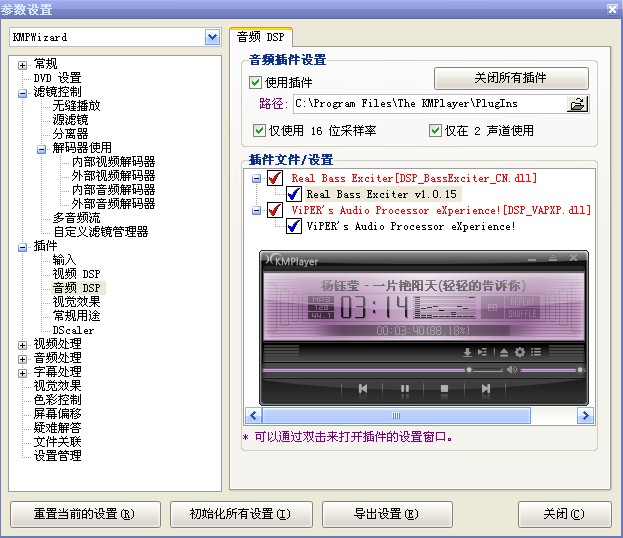Viewport: 623px width, 538px height.
Task: Skip to previous track in KMPlayer preview
Action: [363, 388]
